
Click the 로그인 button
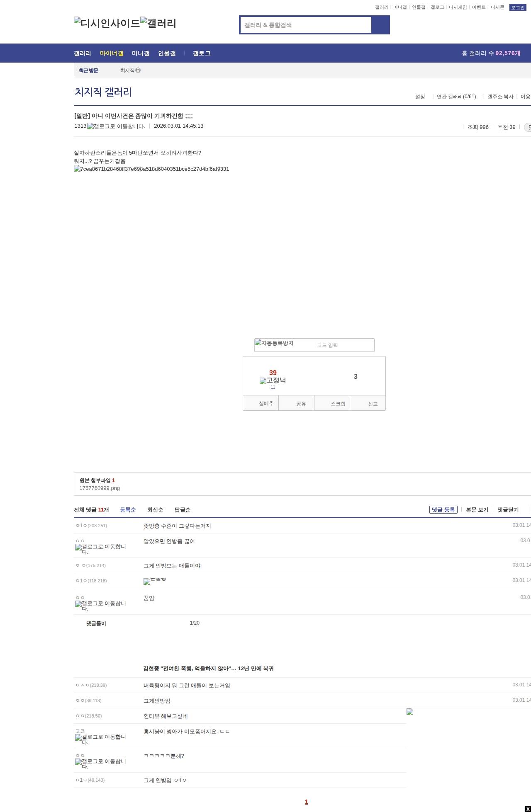(518, 7)
